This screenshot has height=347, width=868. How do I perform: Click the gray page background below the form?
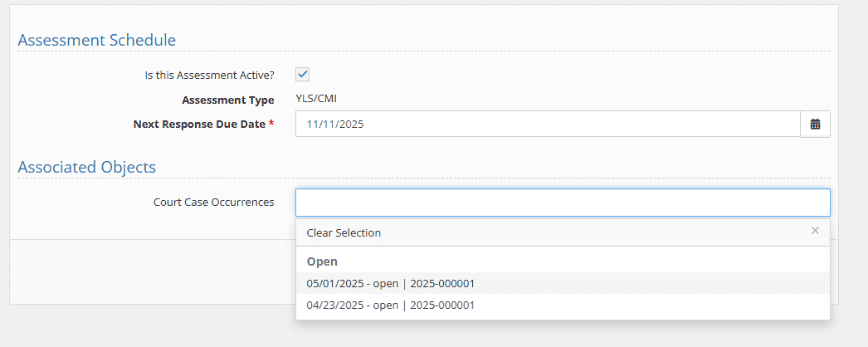[415, 328]
